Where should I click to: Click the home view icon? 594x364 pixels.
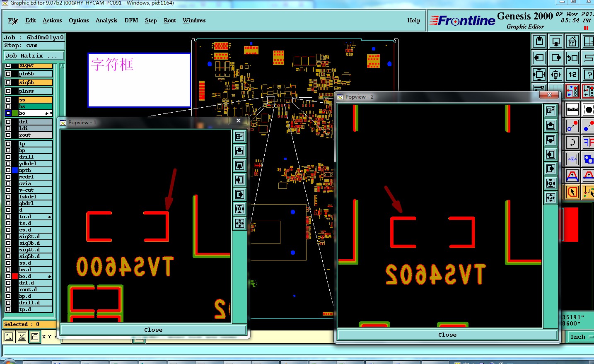[x=572, y=41]
